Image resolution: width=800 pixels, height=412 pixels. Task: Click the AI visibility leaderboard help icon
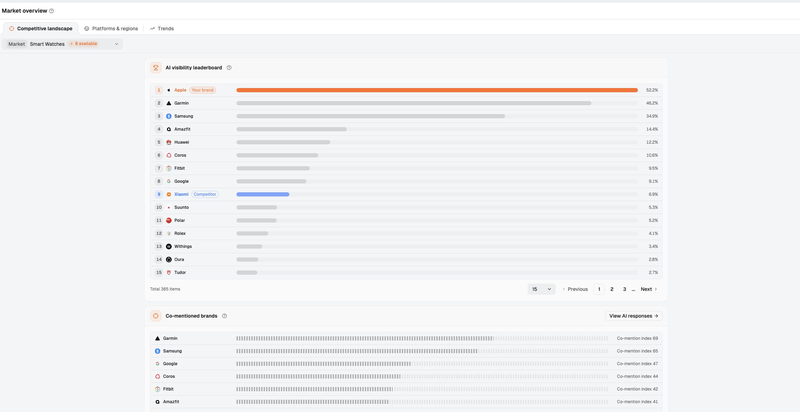(x=229, y=68)
